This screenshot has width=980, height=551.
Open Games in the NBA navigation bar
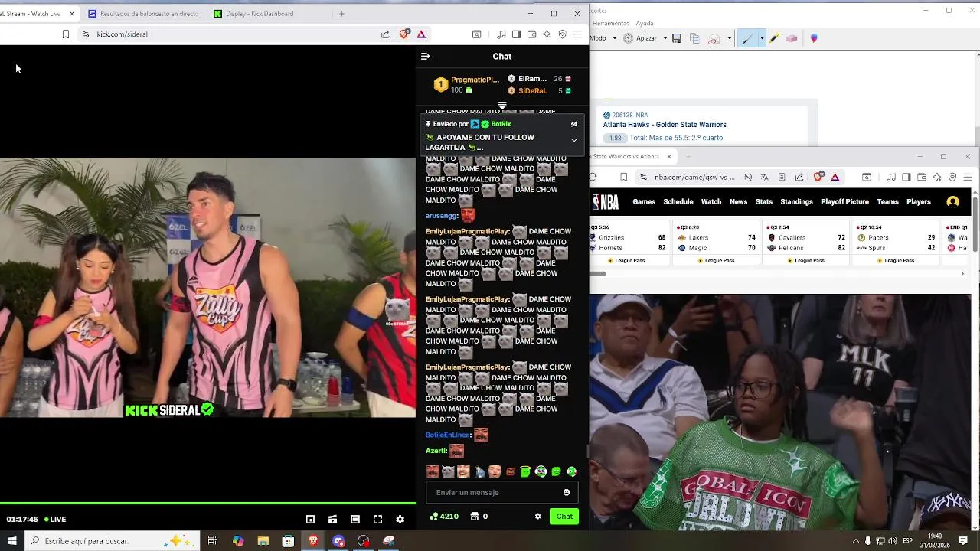click(x=644, y=202)
